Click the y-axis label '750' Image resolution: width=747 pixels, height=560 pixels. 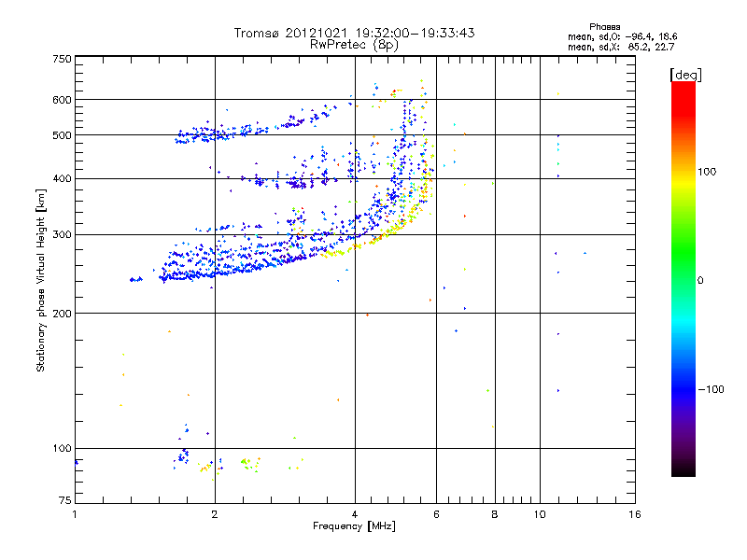[62, 59]
